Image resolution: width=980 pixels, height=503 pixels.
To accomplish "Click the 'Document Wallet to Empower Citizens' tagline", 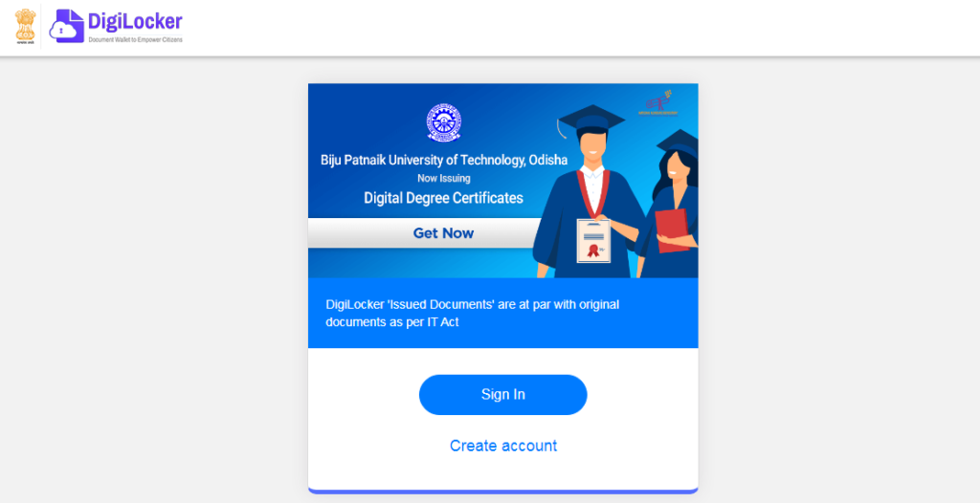I will [x=135, y=39].
